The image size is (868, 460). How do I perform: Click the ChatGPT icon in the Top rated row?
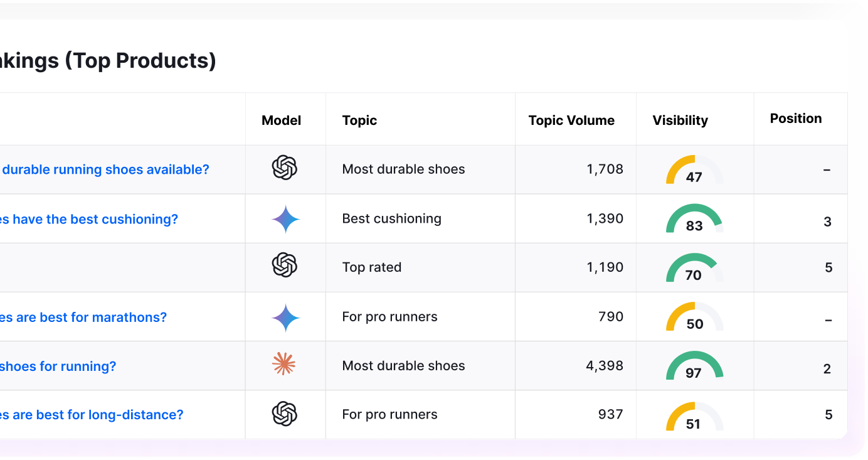284,265
